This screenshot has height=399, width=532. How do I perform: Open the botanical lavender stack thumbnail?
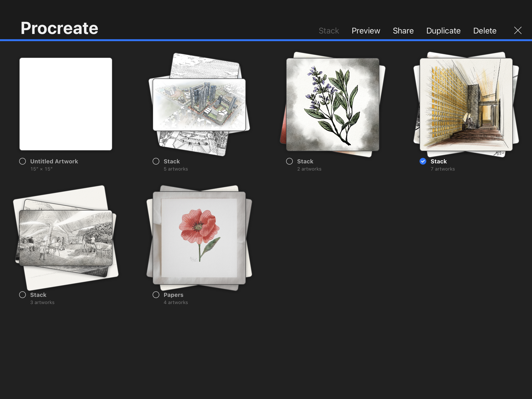click(x=333, y=104)
